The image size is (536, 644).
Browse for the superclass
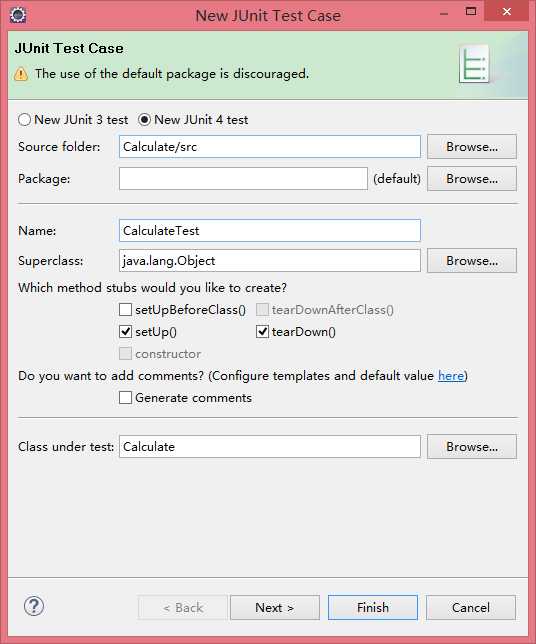click(472, 260)
